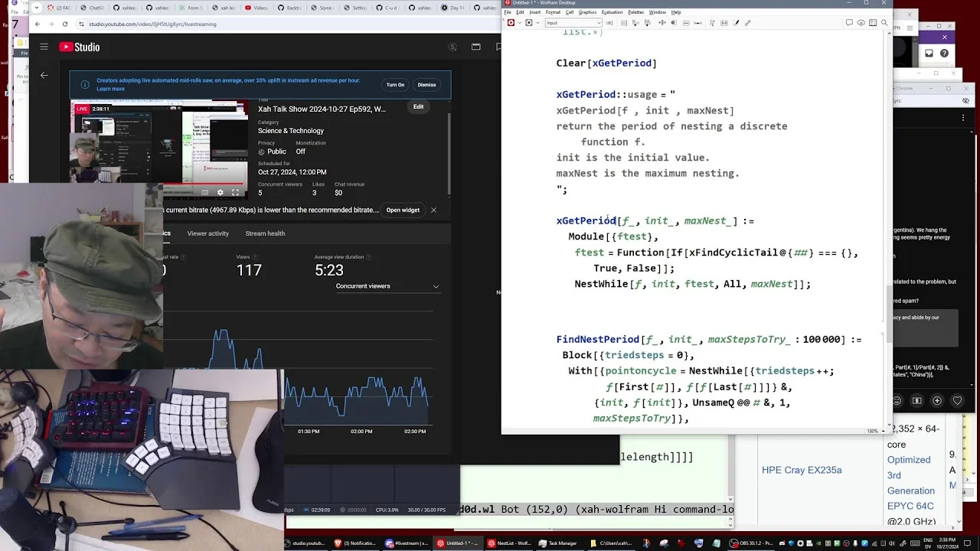
Task: Open settings gear on live stream preview
Action: (220, 192)
